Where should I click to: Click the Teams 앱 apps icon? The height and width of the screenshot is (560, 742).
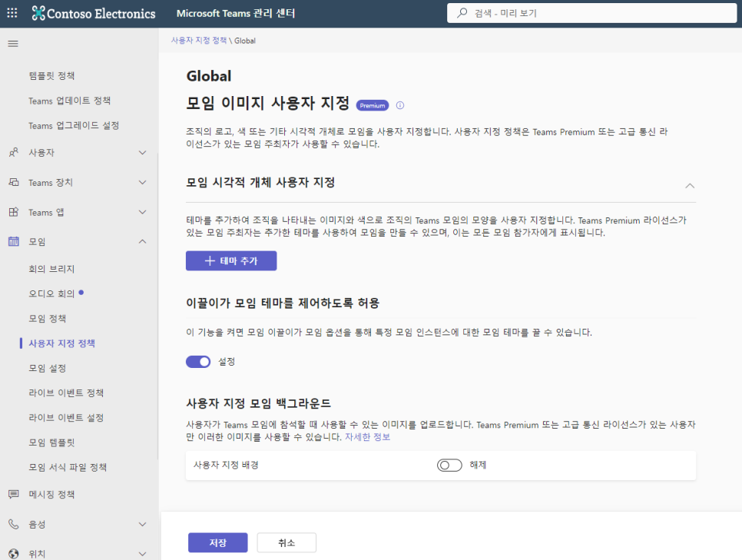[14, 212]
